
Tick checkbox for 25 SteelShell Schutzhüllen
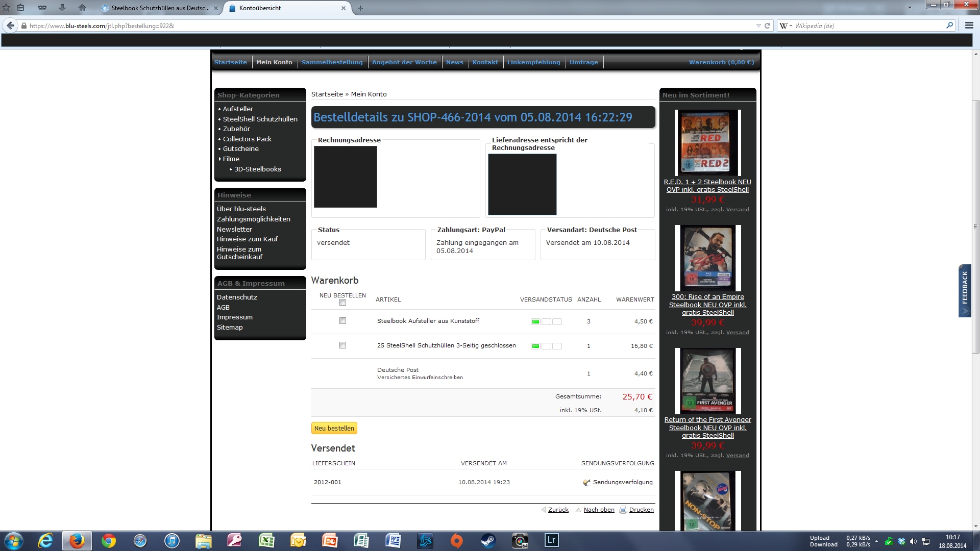click(342, 345)
